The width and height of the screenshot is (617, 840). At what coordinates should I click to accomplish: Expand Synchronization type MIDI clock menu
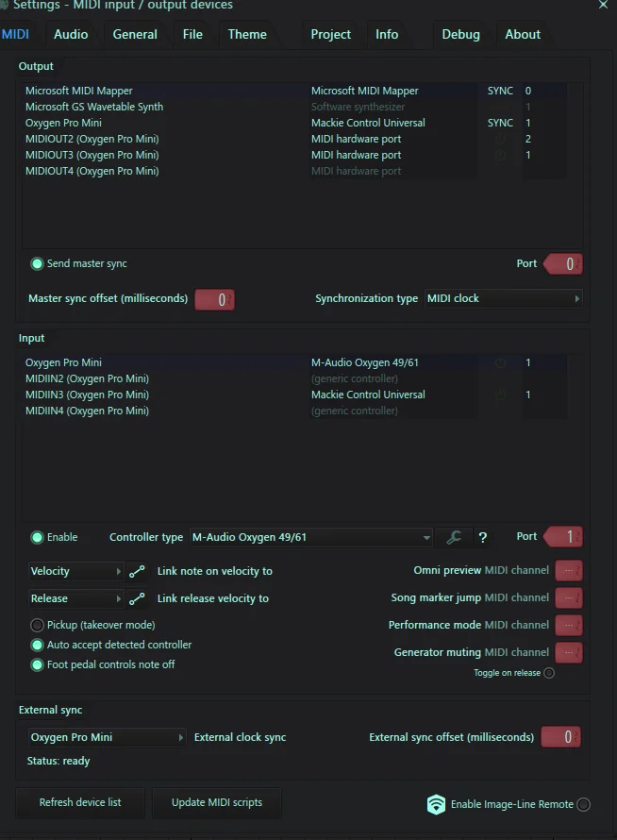[x=504, y=298]
